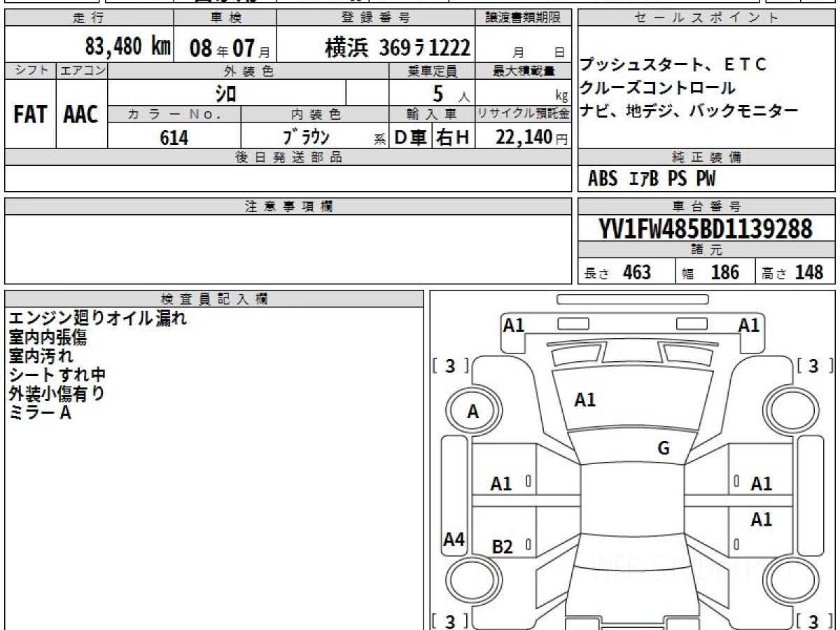840x630 pixels.
Task: Select the 譲渡書類期限 header
Action: coord(524,18)
